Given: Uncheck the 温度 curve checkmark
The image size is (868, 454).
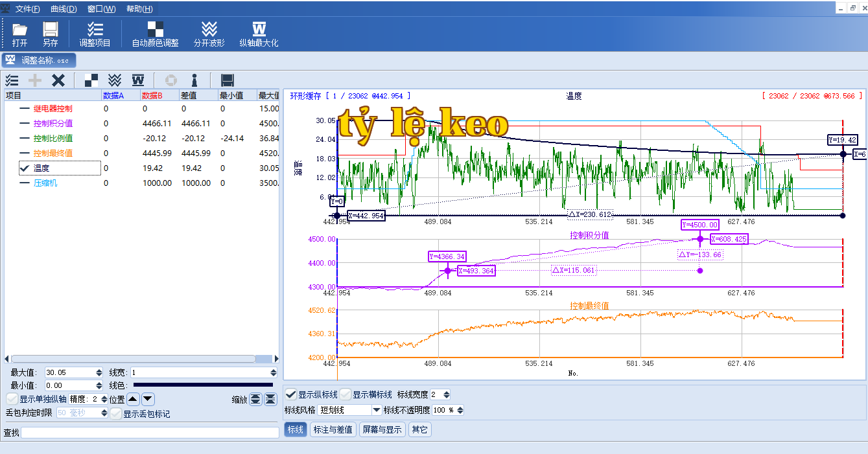Looking at the screenshot, I should 25,168.
